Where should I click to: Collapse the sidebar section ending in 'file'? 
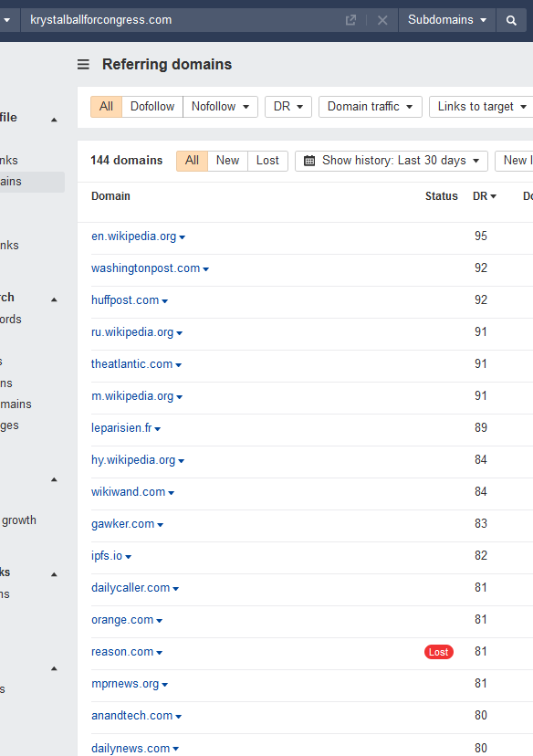tap(54, 119)
